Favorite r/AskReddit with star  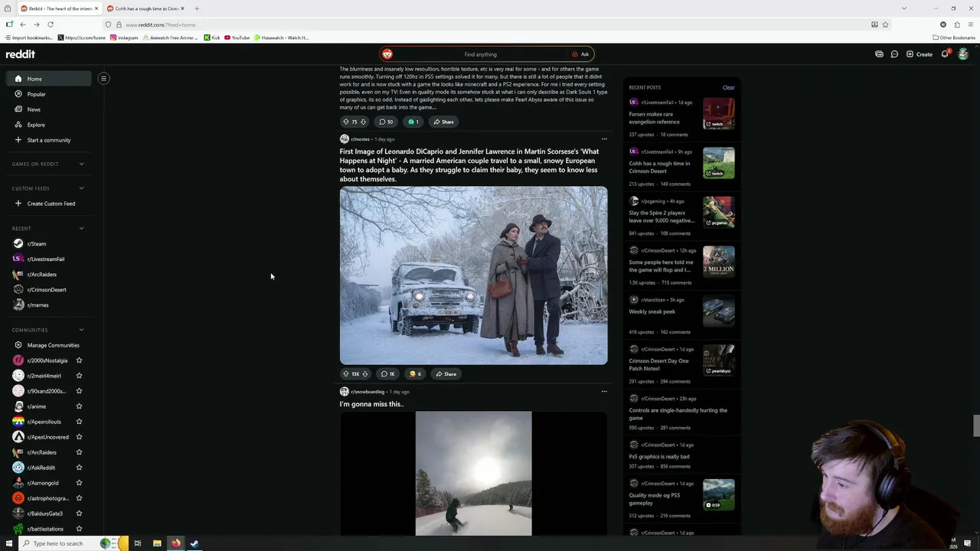click(79, 468)
